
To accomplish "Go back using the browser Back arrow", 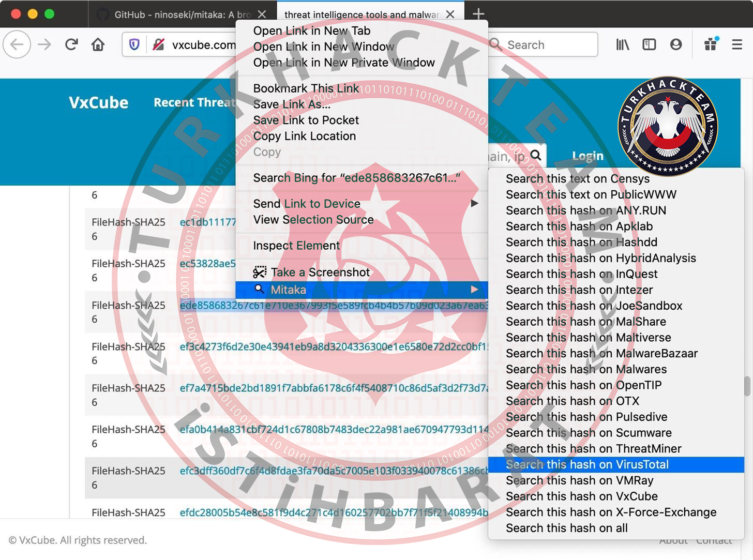I will [x=17, y=44].
